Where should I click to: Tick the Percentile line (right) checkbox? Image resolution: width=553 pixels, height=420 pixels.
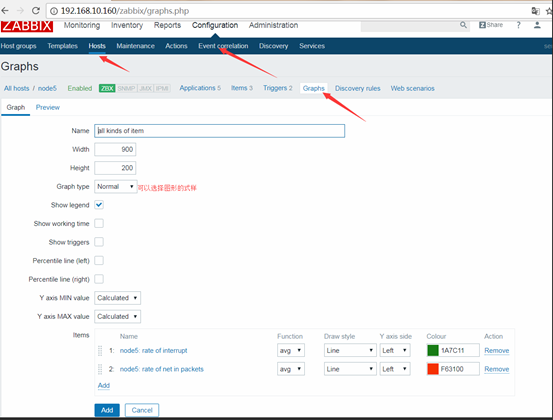99,279
